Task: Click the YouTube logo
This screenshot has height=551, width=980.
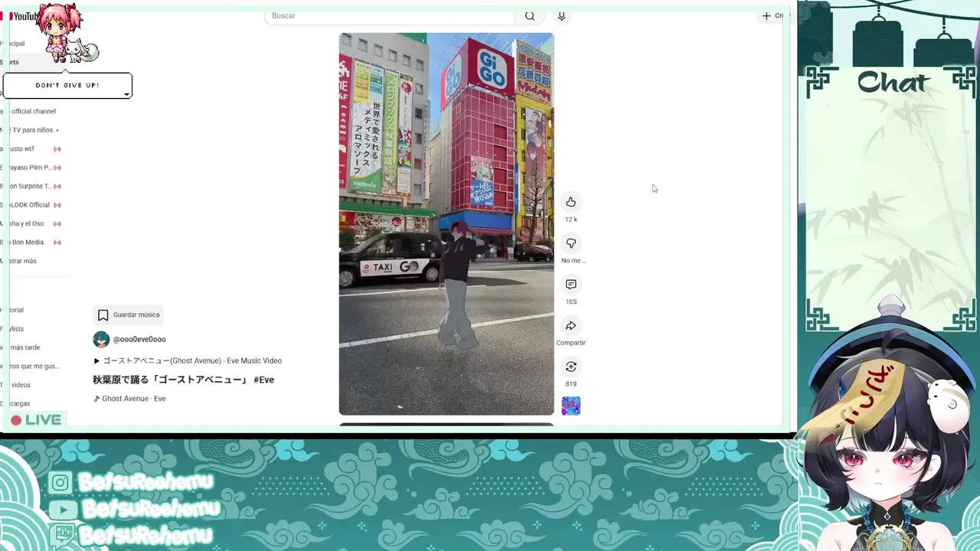Action: pyautogui.click(x=21, y=16)
